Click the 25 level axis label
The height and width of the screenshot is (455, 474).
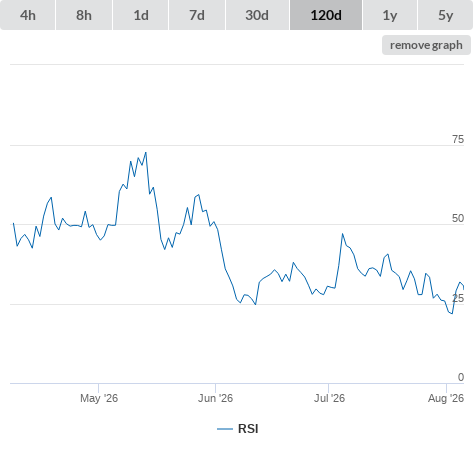(x=458, y=298)
